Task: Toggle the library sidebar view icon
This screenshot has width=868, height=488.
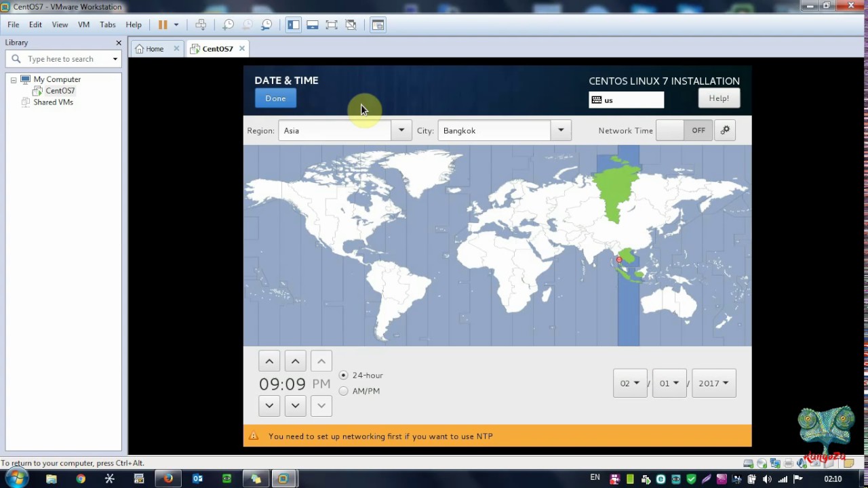Action: 294,24
